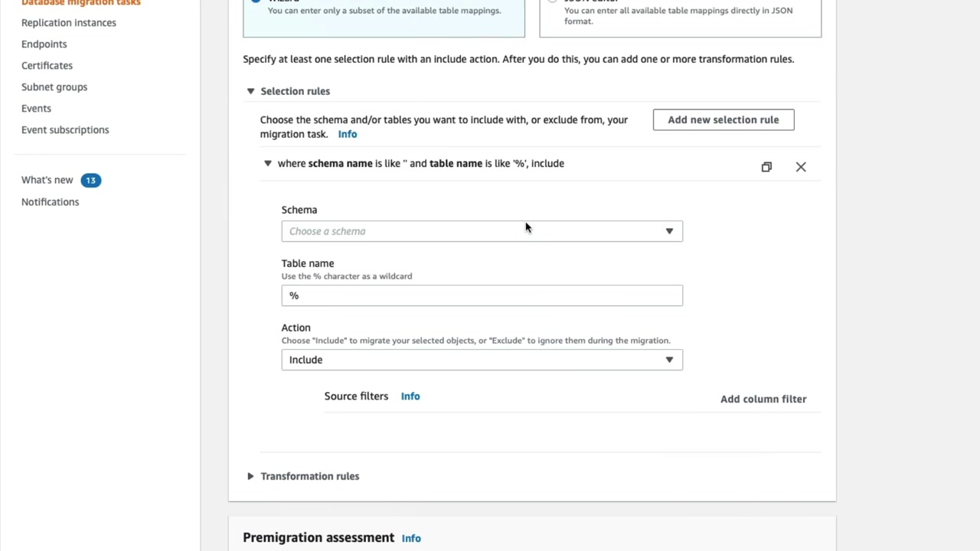Open the Action Include dropdown
Screen dimensions: 980x551
click(482, 360)
